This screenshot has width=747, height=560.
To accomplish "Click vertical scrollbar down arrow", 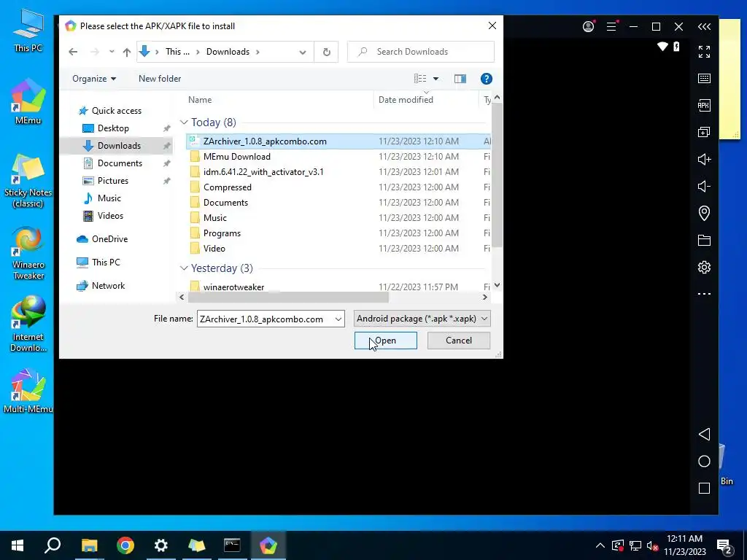I will click(x=497, y=285).
